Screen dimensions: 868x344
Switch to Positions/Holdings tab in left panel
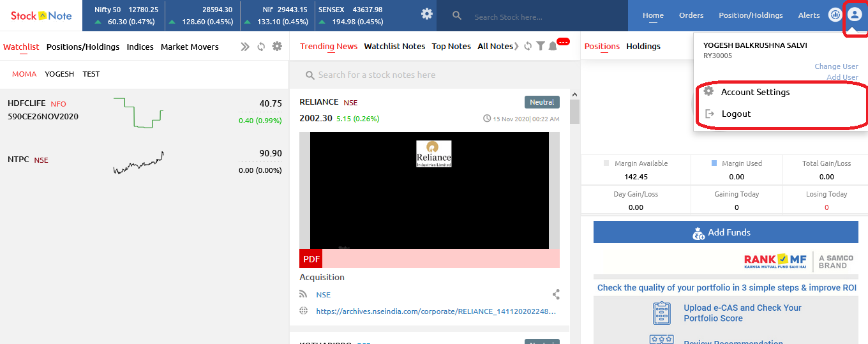pos(83,47)
